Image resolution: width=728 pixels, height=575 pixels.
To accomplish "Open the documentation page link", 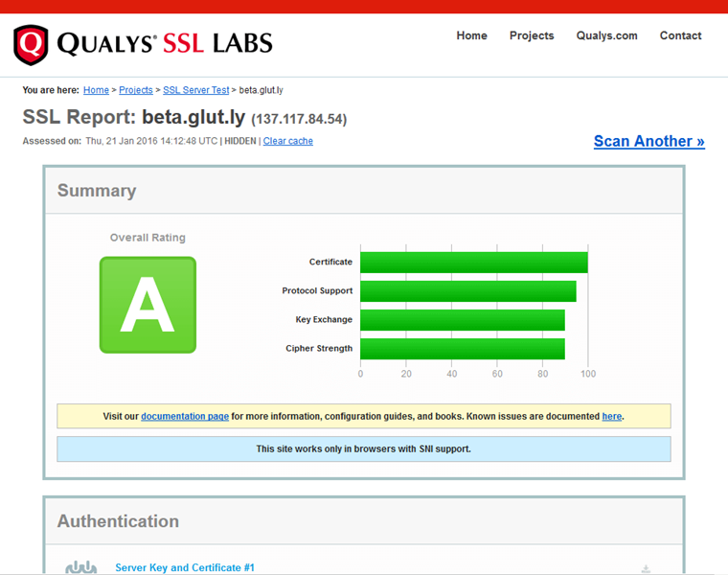I will [185, 416].
